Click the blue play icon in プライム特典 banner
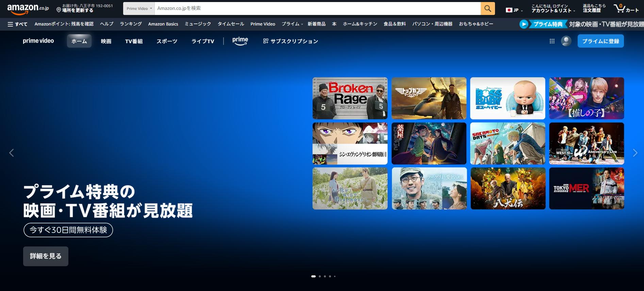 [524, 24]
